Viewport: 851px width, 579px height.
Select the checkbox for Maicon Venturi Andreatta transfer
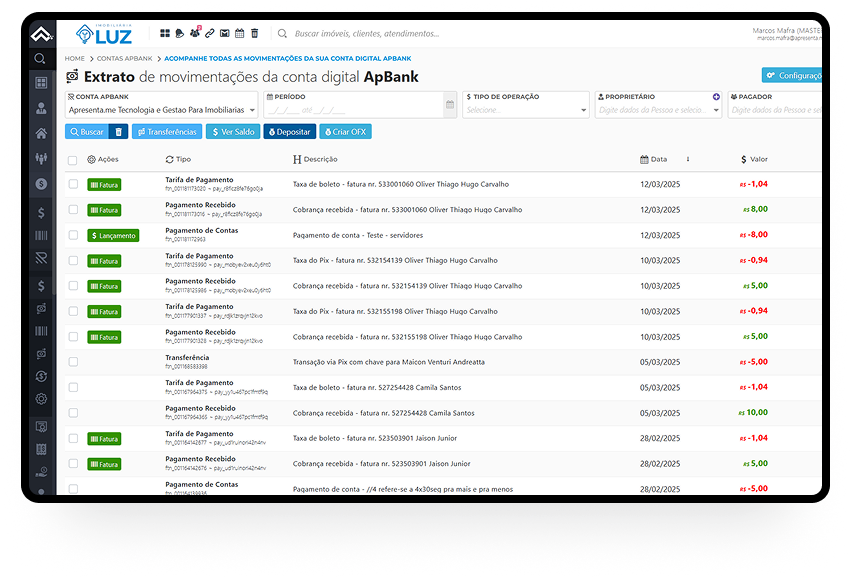tap(73, 362)
